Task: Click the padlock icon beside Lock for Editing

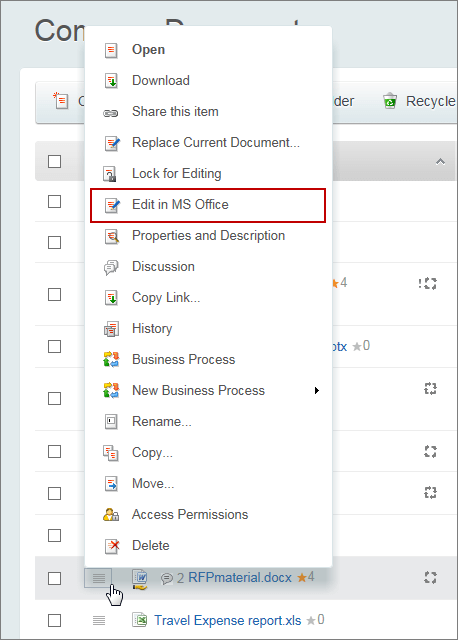Action: pyautogui.click(x=110, y=174)
